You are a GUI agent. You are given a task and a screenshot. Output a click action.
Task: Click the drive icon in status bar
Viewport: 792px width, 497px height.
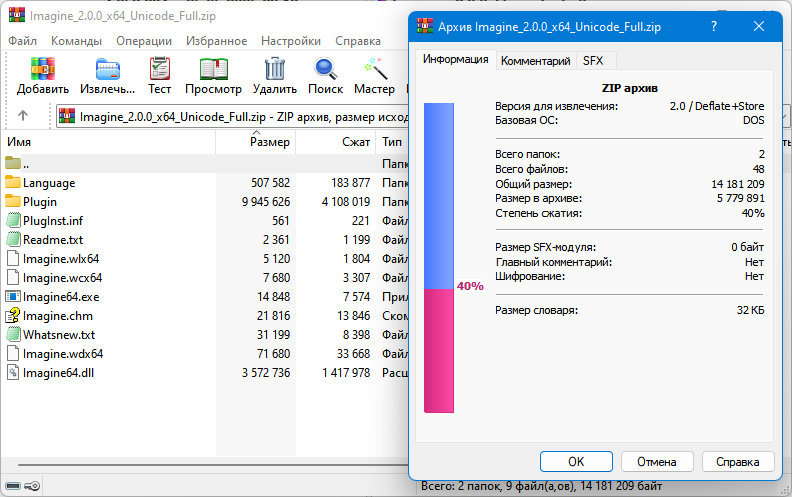point(13,486)
